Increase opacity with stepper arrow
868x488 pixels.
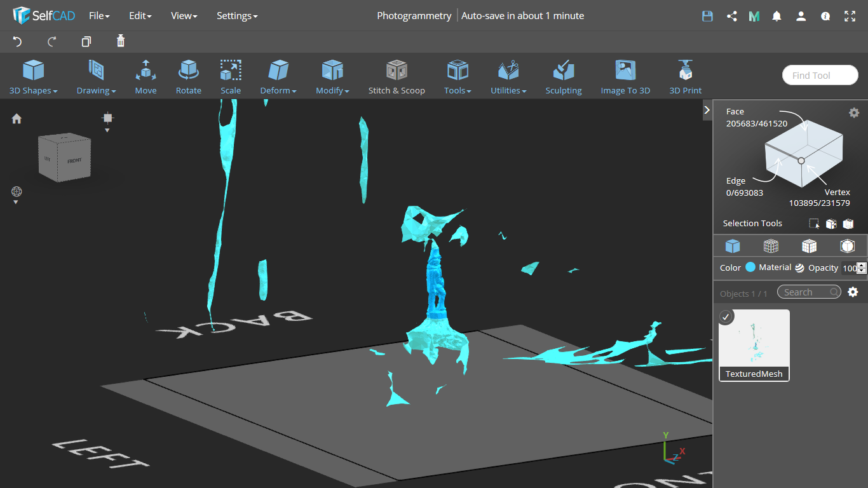tap(862, 265)
